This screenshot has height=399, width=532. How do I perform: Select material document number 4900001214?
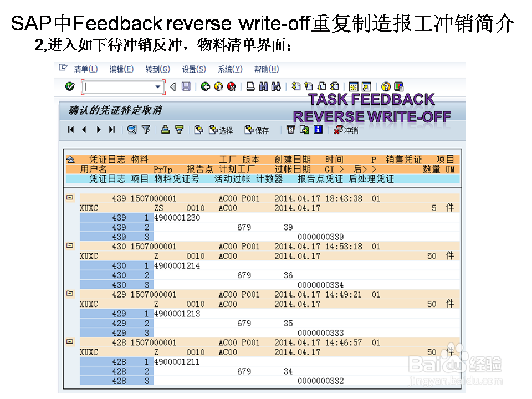click(x=177, y=265)
